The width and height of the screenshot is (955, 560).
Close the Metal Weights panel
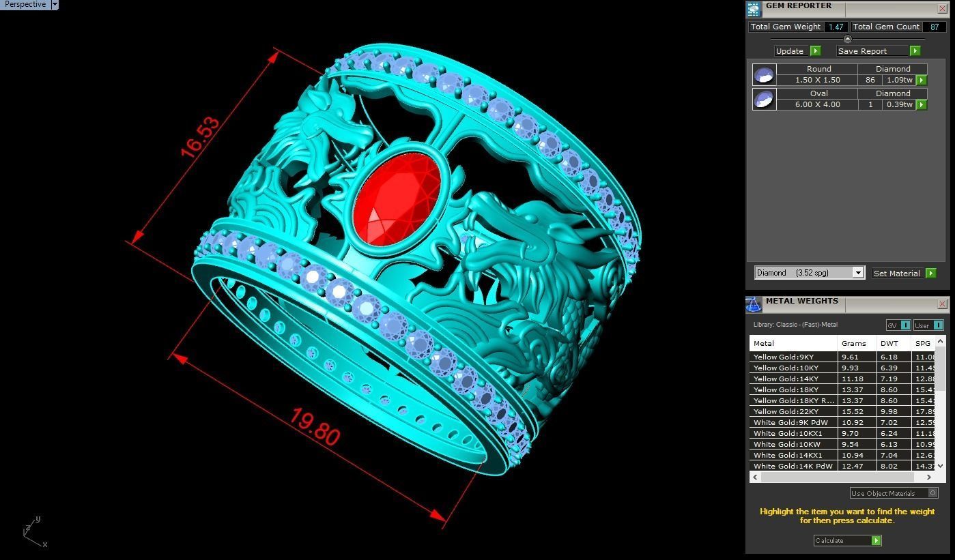(942, 304)
